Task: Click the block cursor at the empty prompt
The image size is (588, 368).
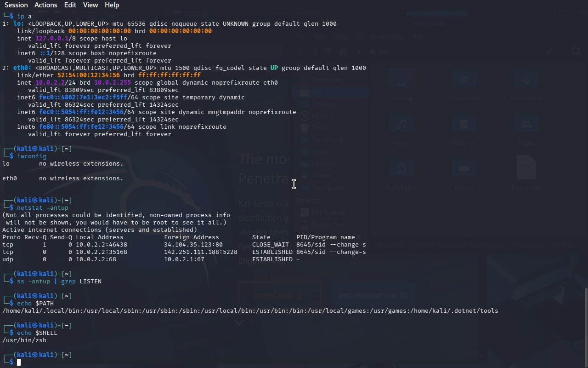Action: pos(19,362)
